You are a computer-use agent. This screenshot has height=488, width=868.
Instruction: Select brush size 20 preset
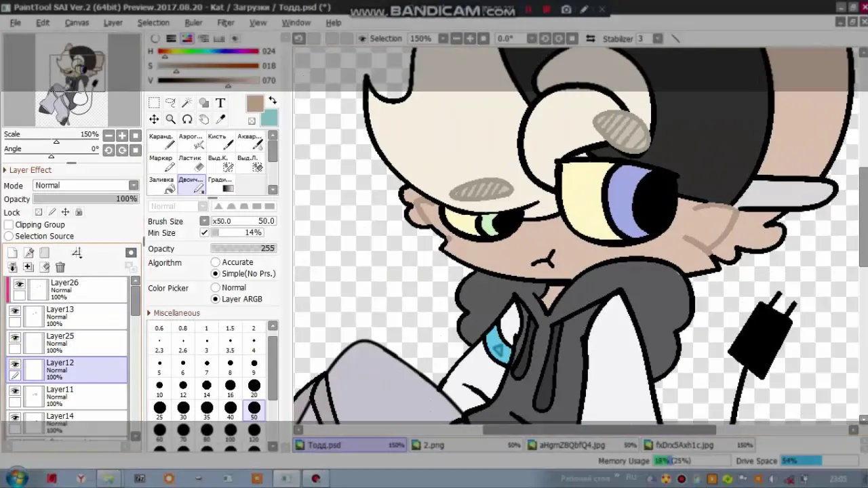click(x=254, y=388)
